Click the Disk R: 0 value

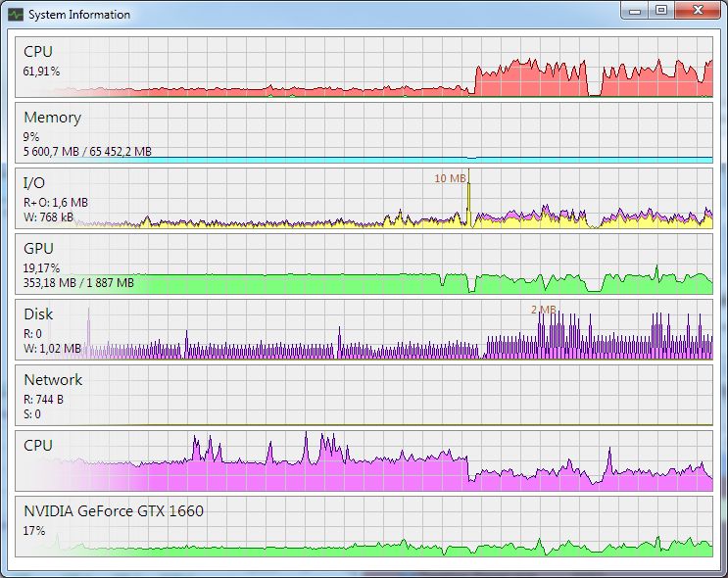tap(32, 334)
